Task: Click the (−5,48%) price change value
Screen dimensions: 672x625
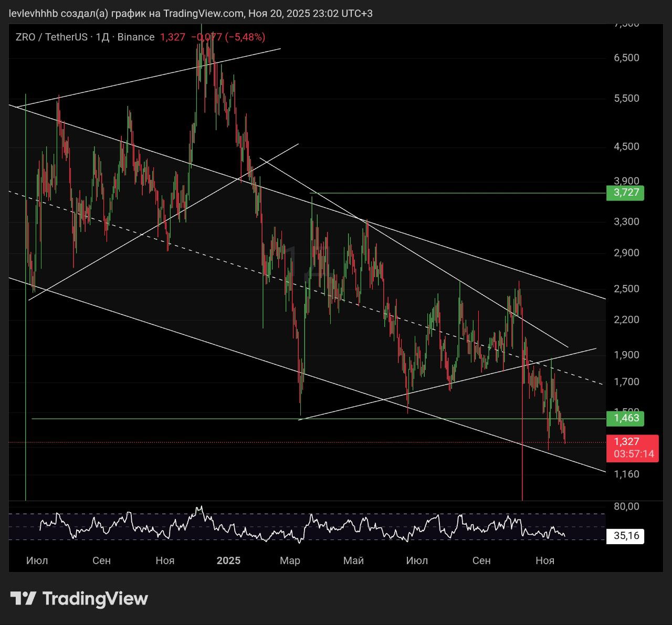Action: click(x=245, y=37)
